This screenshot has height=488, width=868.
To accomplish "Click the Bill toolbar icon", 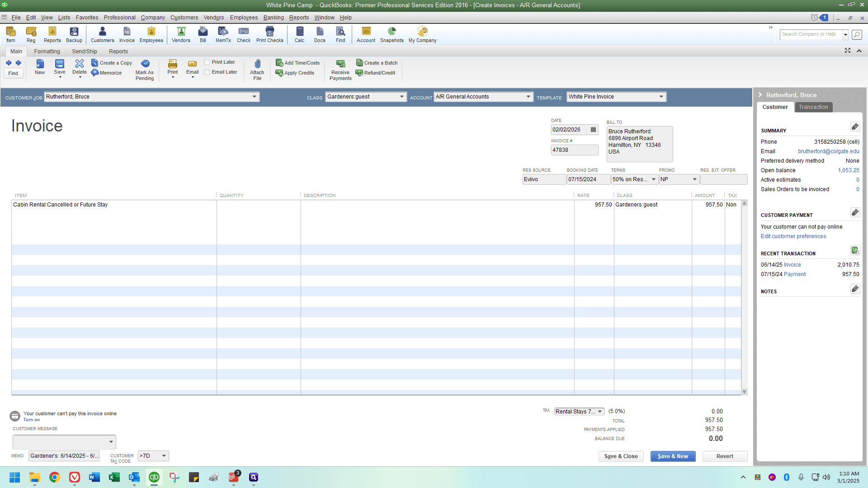I will click(x=203, y=34).
